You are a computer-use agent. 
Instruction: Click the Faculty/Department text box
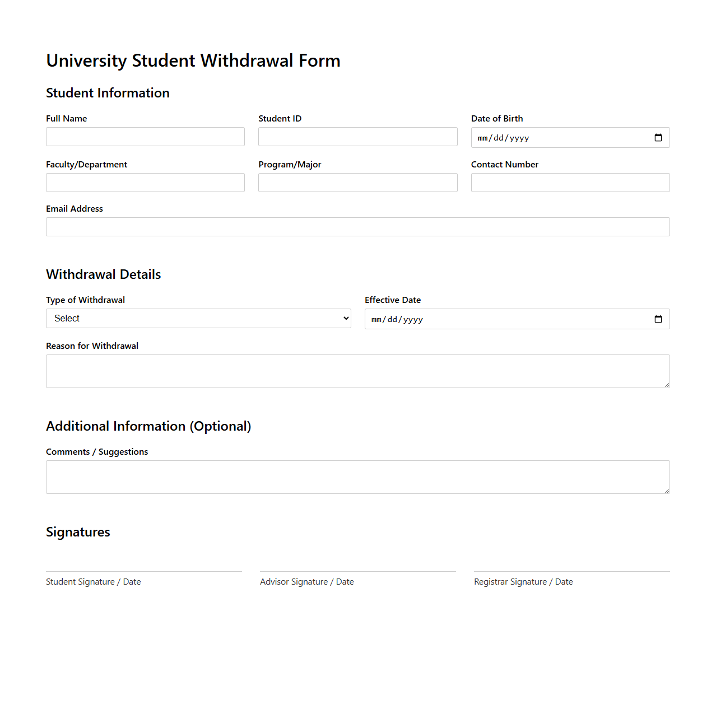145,182
